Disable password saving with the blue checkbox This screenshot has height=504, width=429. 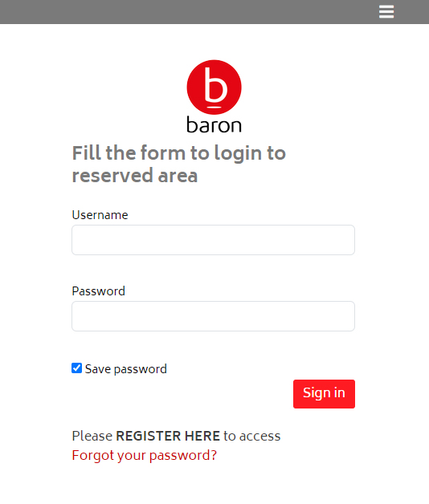76,368
